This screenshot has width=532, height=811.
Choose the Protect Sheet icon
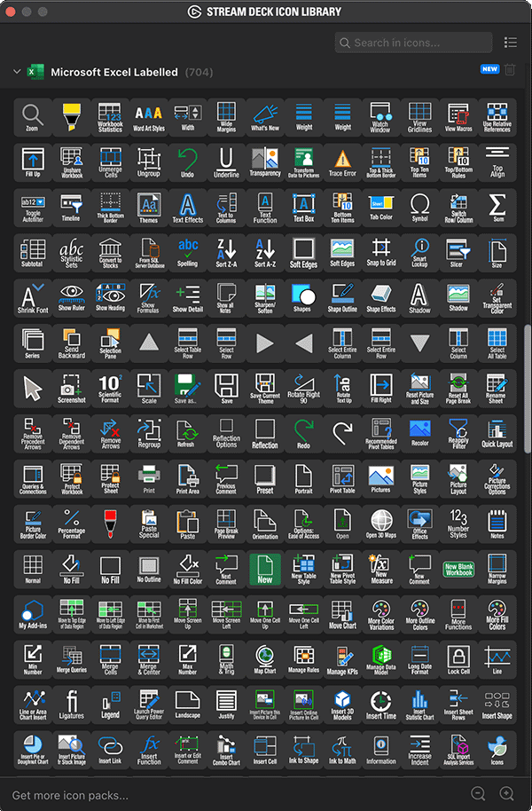point(110,479)
